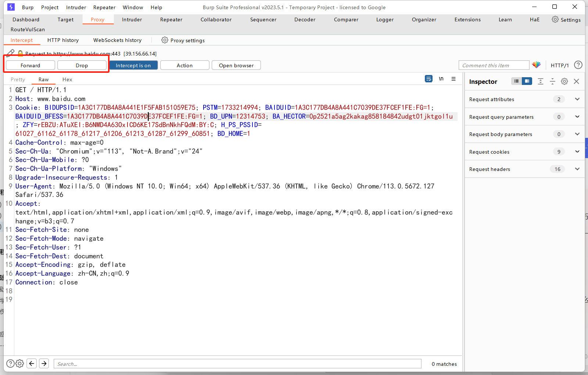Open WebSockets history tab

click(118, 40)
